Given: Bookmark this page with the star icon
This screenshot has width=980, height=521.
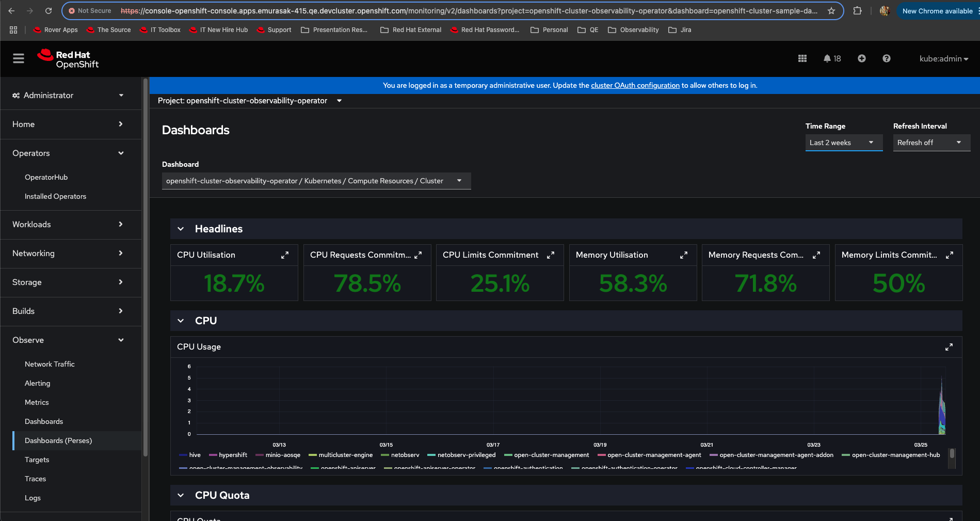Looking at the screenshot, I should [x=831, y=11].
